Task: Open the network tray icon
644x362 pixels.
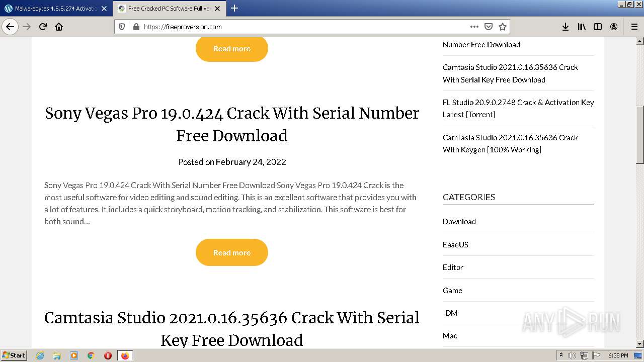Action: (584, 355)
